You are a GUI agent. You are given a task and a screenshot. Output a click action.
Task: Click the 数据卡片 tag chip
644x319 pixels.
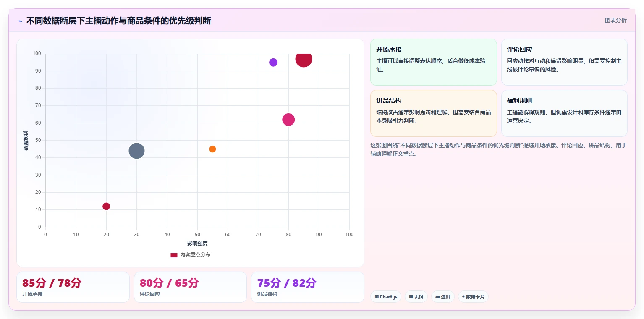pos(473,297)
